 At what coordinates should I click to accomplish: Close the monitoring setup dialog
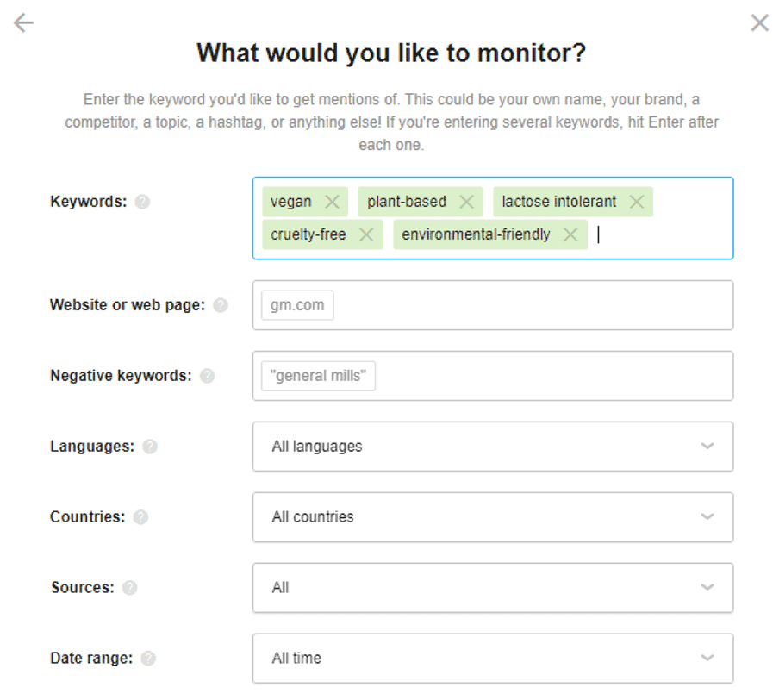759,23
